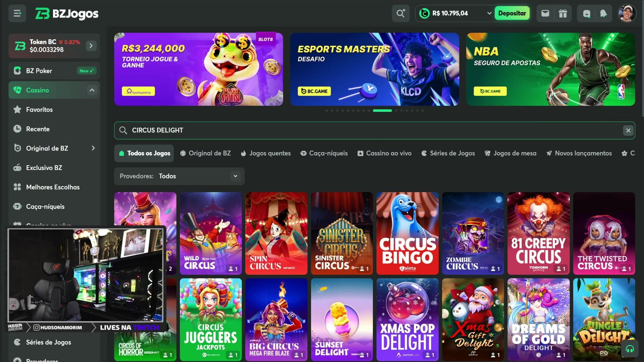This screenshot has width=644, height=362.
Task: Switch to Cassino ao vivo tab
Action: (x=385, y=153)
